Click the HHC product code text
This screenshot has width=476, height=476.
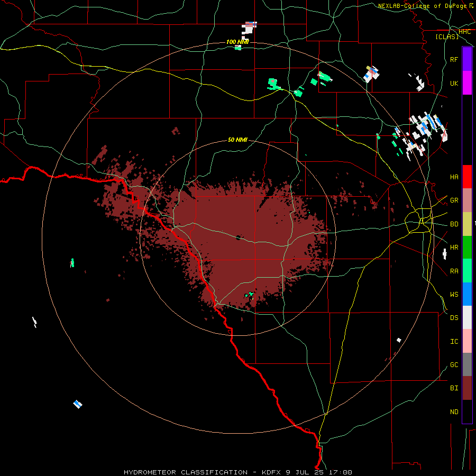(x=464, y=32)
